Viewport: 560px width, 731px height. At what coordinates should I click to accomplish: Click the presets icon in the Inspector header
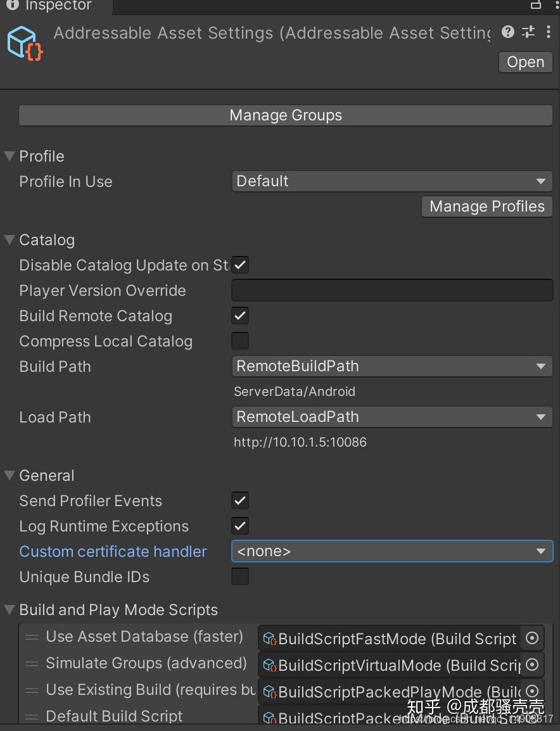(528, 32)
